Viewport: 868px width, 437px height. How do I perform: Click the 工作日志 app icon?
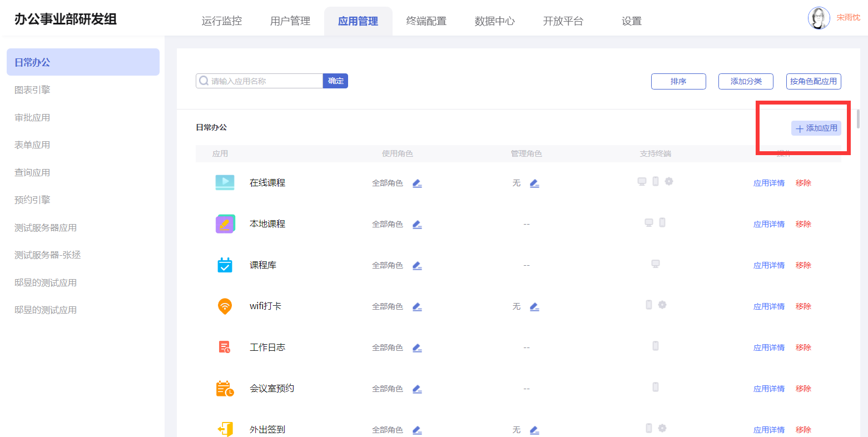click(x=225, y=347)
